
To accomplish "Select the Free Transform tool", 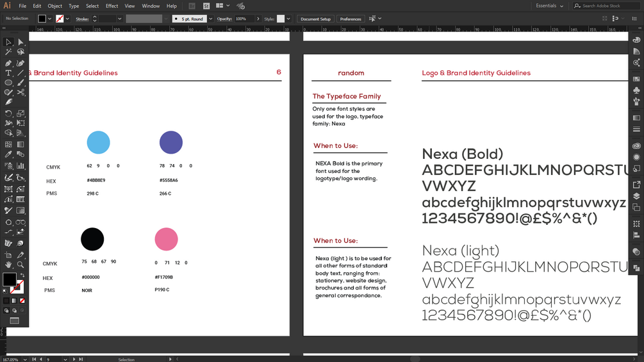I will [x=21, y=123].
